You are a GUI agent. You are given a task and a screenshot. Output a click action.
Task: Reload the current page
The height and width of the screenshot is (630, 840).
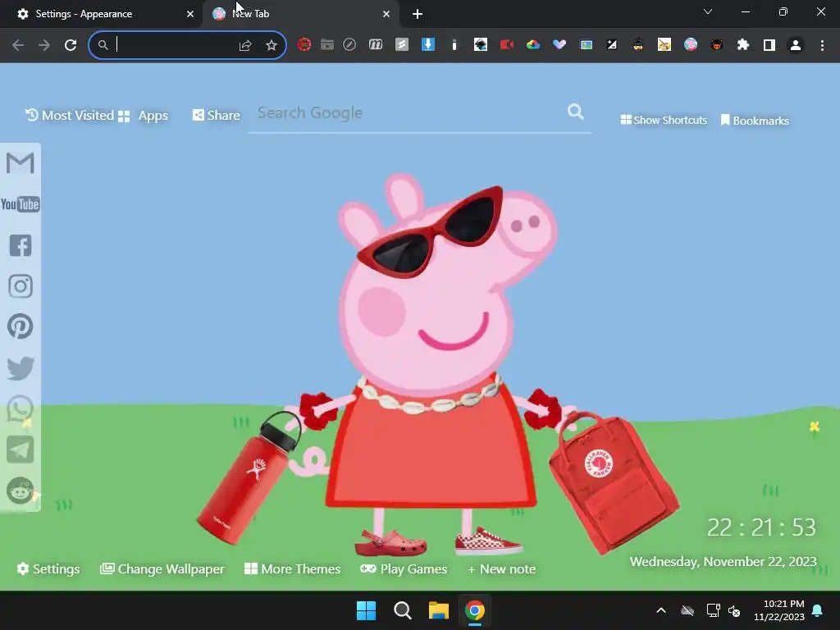[71, 45]
